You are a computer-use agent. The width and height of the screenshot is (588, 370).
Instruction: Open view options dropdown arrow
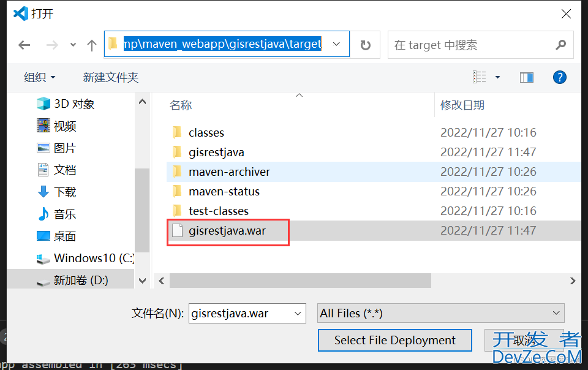(x=497, y=77)
